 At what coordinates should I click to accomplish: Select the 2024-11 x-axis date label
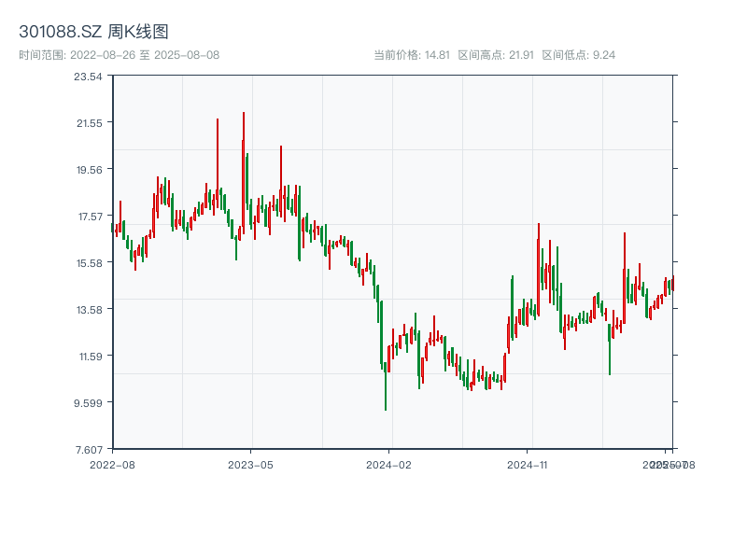coord(528,464)
